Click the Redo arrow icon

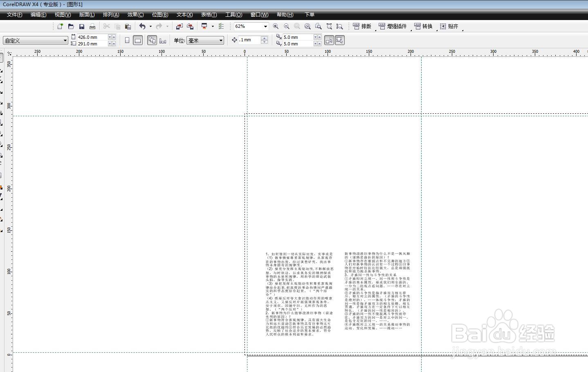(159, 26)
